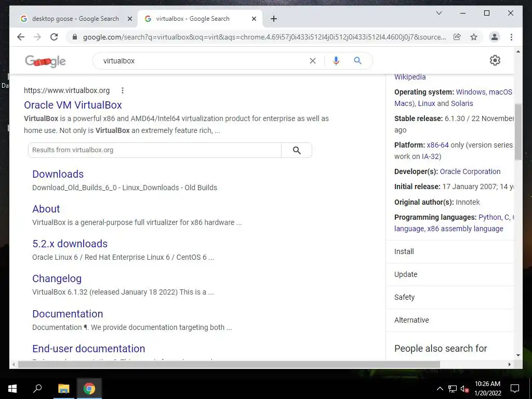The width and height of the screenshot is (532, 399).
Task: Click x86 assembly language link
Action: [x=465, y=229]
